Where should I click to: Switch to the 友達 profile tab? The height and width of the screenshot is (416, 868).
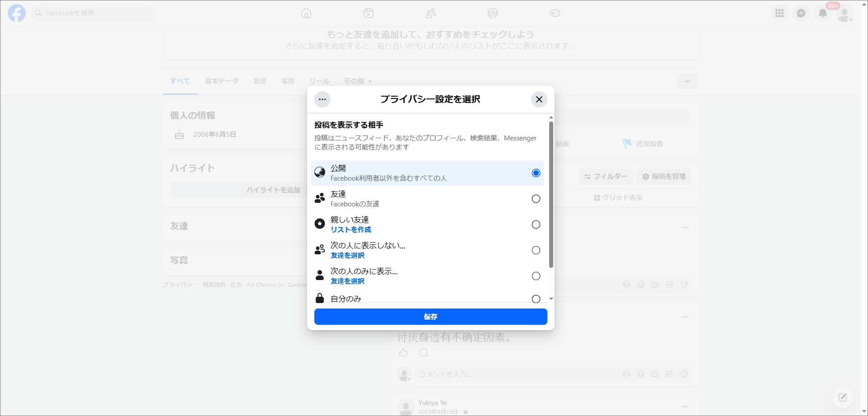[260, 81]
